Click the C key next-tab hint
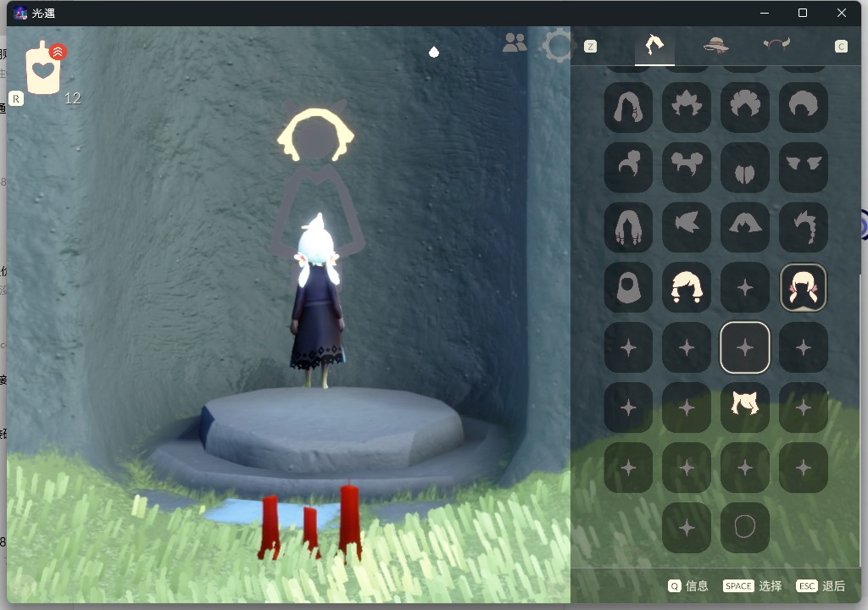 tap(841, 47)
